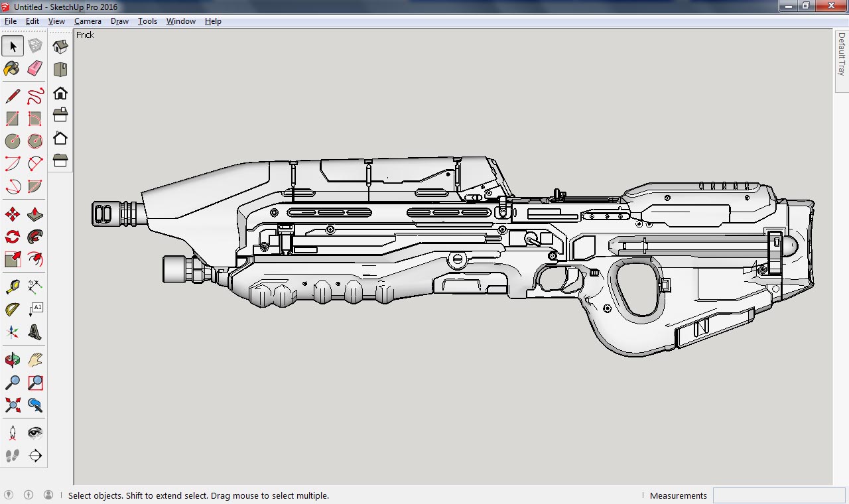Open the Help menu
This screenshot has width=849, height=504.
[213, 21]
